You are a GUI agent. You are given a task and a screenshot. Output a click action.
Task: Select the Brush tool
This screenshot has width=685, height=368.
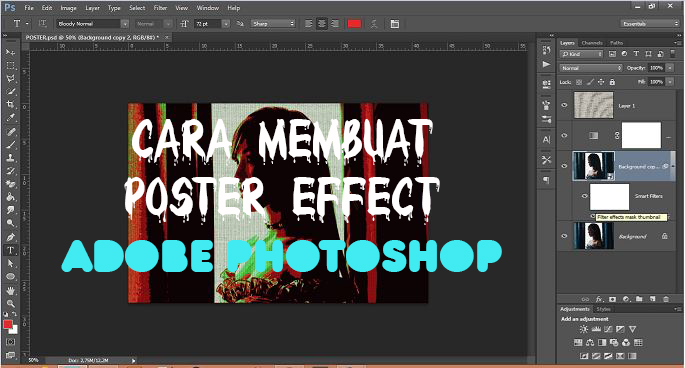pyautogui.click(x=10, y=145)
